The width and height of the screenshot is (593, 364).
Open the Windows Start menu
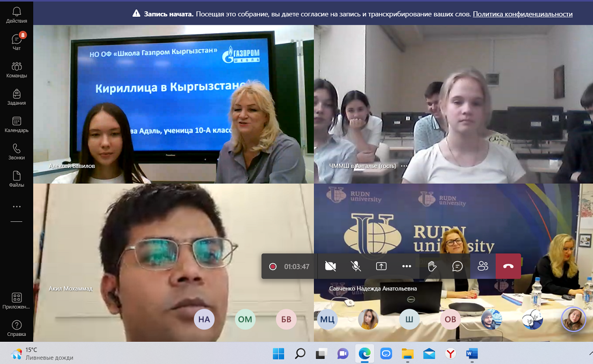click(x=278, y=354)
